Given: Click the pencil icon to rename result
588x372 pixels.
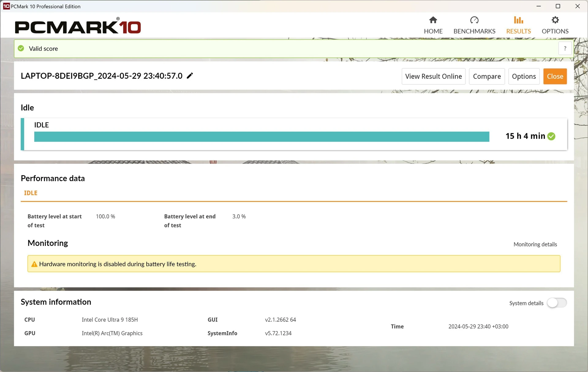Looking at the screenshot, I should tap(190, 76).
